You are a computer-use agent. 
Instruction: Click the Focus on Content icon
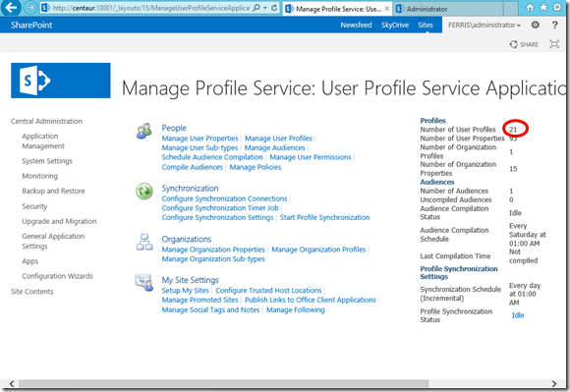pyautogui.click(x=554, y=44)
